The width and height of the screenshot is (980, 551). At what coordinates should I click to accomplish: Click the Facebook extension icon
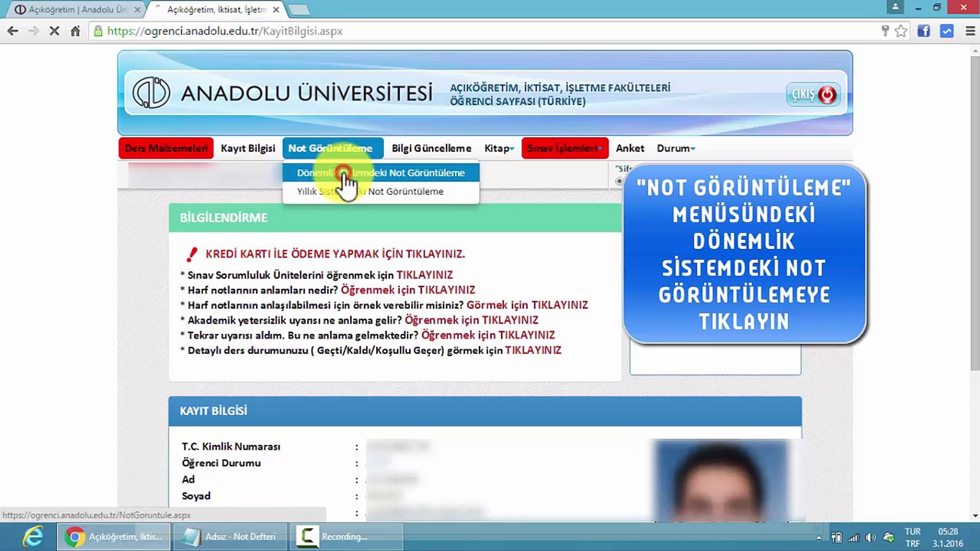[x=923, y=31]
